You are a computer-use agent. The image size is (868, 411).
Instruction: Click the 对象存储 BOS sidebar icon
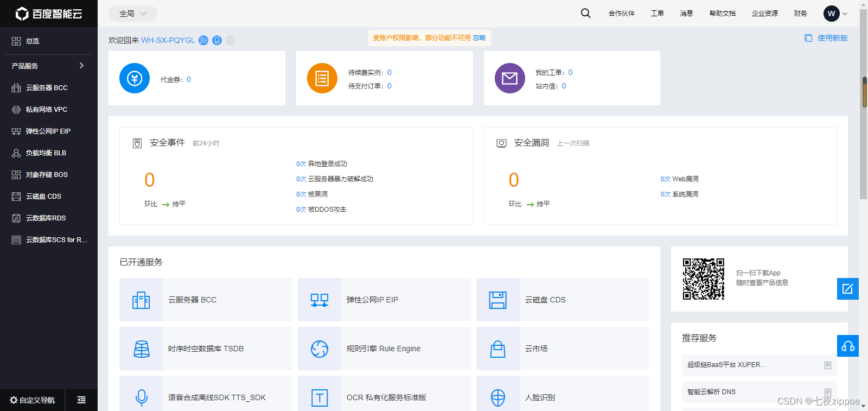[16, 174]
